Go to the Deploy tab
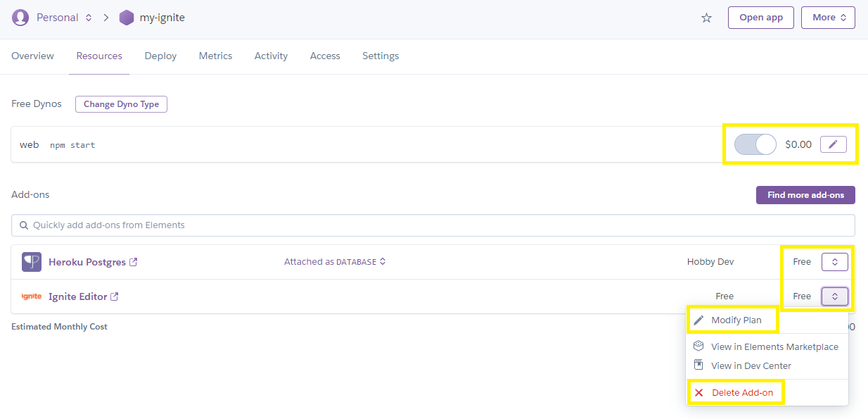Image resolution: width=868 pixels, height=419 pixels. 160,56
